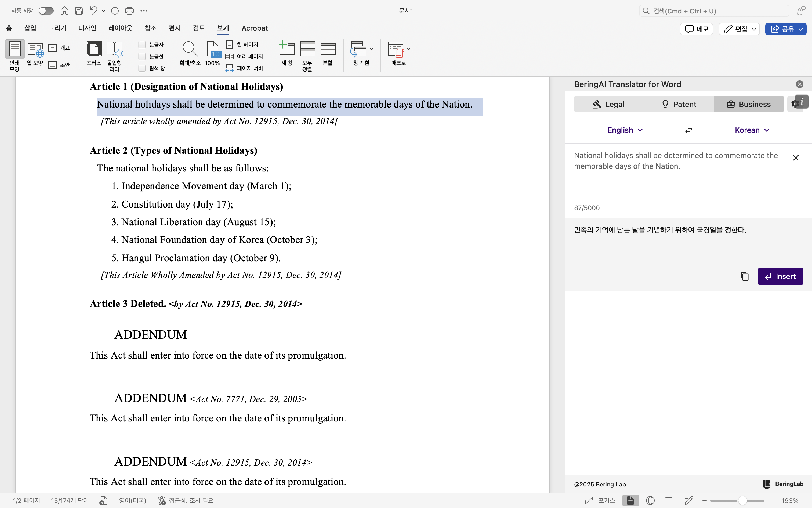Click the search field in title bar
The width and height of the screenshot is (812, 508).
coord(714,11)
